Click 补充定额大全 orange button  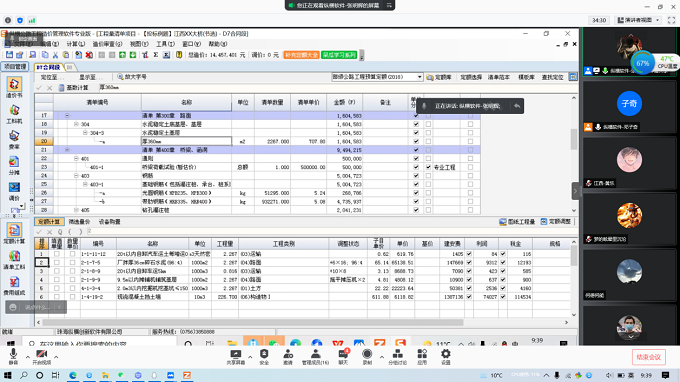click(x=301, y=55)
